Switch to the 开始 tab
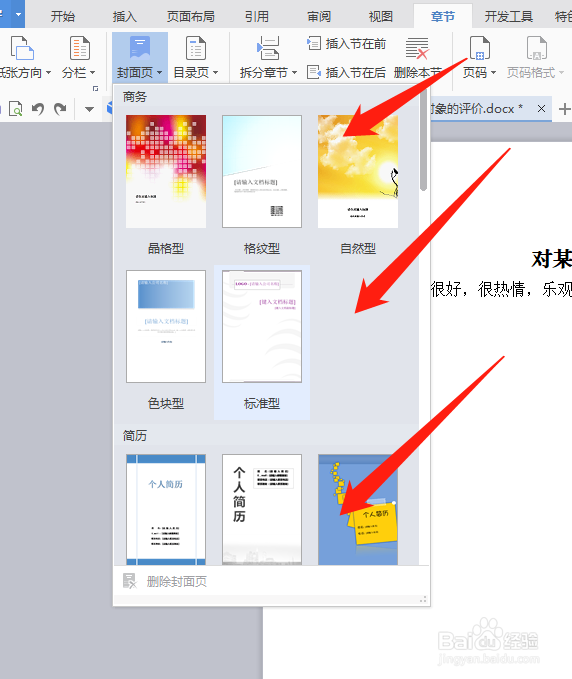The image size is (572, 679). (63, 16)
